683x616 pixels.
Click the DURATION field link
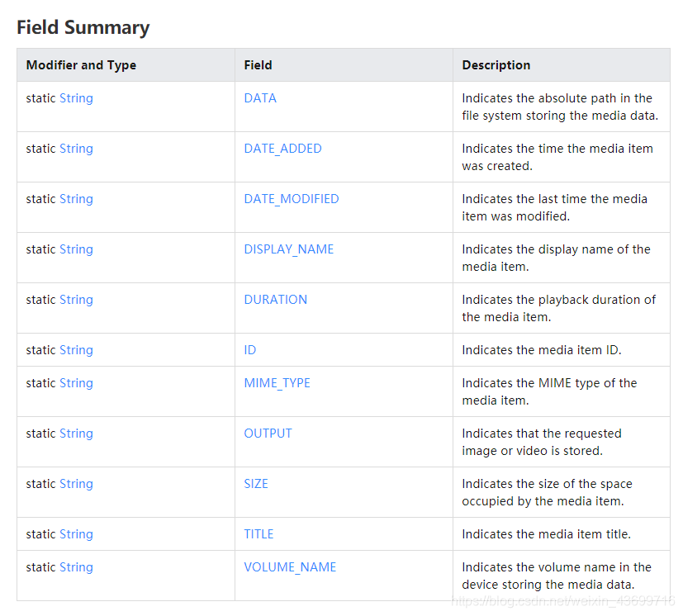275,300
